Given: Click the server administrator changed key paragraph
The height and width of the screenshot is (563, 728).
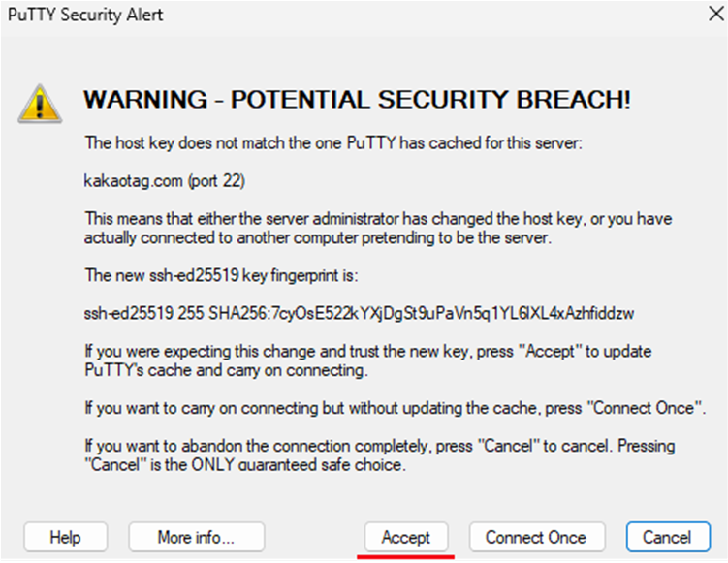Looking at the screenshot, I should pyautogui.click(x=378, y=228).
